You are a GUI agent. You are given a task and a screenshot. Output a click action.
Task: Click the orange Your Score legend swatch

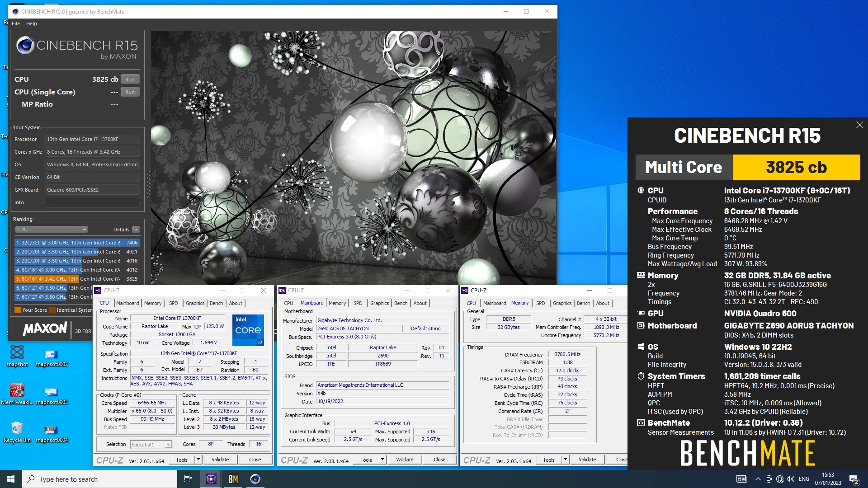pos(18,310)
